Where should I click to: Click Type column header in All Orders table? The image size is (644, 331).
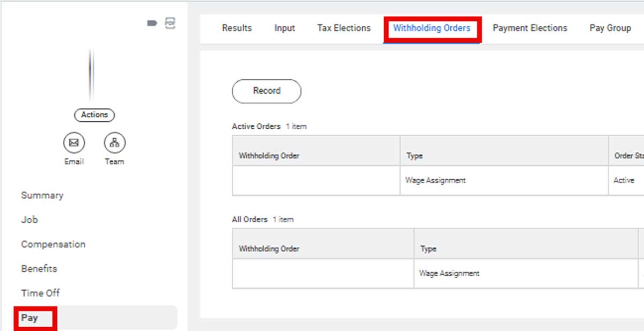(x=428, y=249)
